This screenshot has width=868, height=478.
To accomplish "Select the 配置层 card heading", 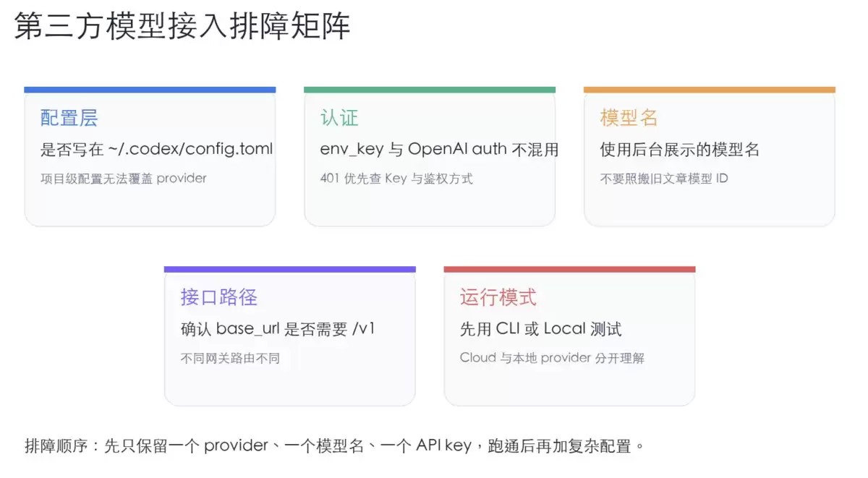I will pos(69,118).
